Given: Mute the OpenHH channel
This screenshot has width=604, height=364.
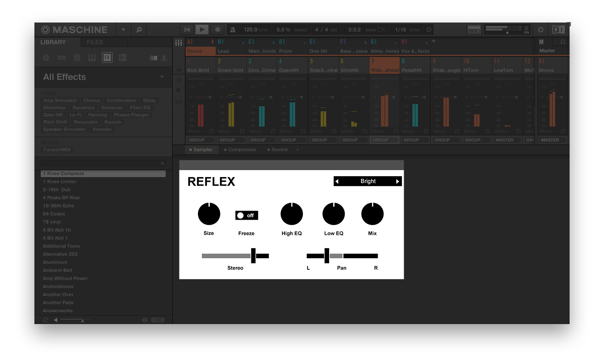Looking at the screenshot, I should click(285, 132).
